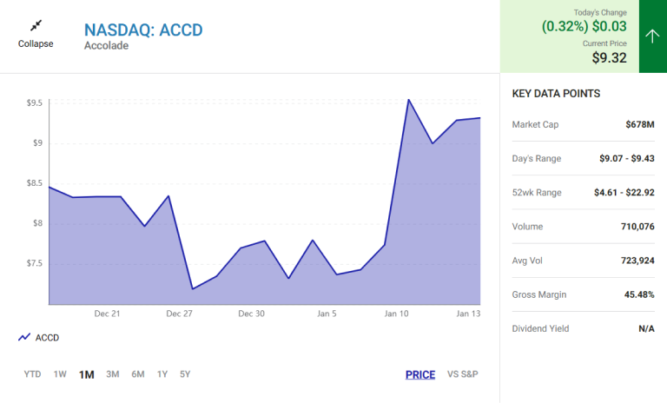Click the Collapse arrows icon
The width and height of the screenshot is (667, 403).
(x=35, y=25)
